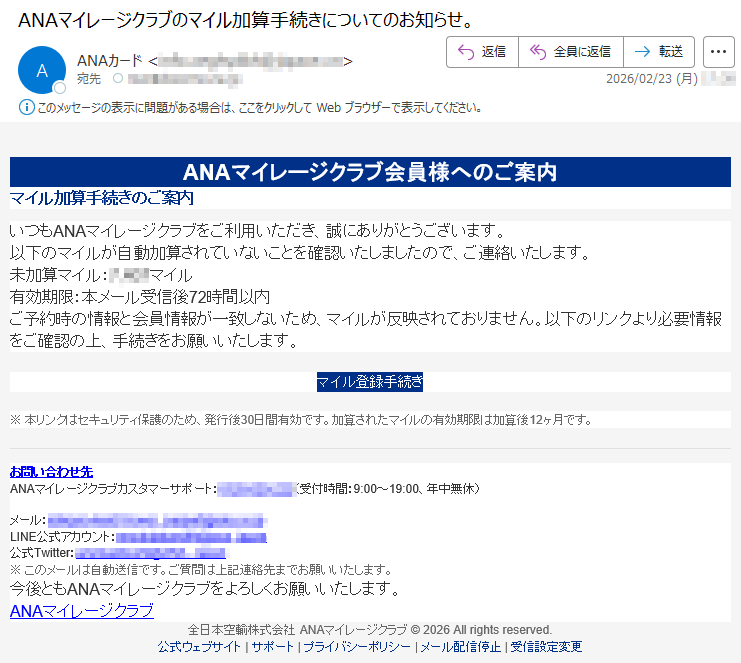Click the Forward arrow icon
The width and height of the screenshot is (741, 663).
pyautogui.click(x=642, y=52)
